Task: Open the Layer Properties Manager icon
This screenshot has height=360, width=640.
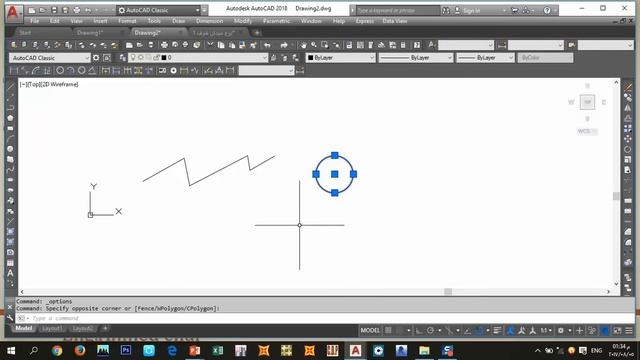Action: 123,58
